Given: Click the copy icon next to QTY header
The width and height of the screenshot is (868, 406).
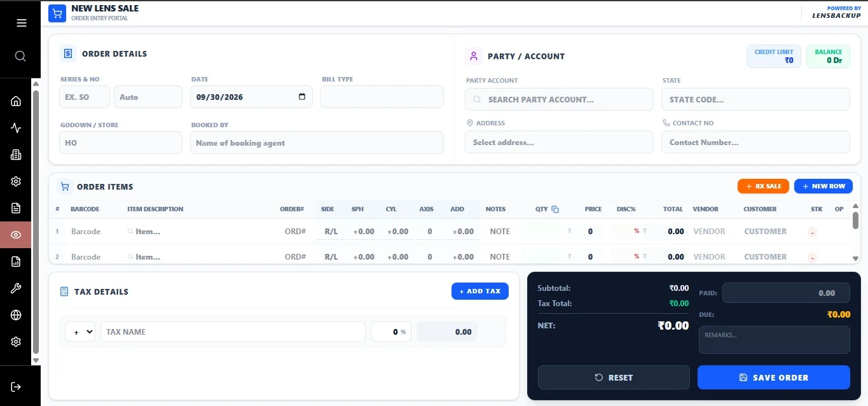Looking at the screenshot, I should (555, 209).
